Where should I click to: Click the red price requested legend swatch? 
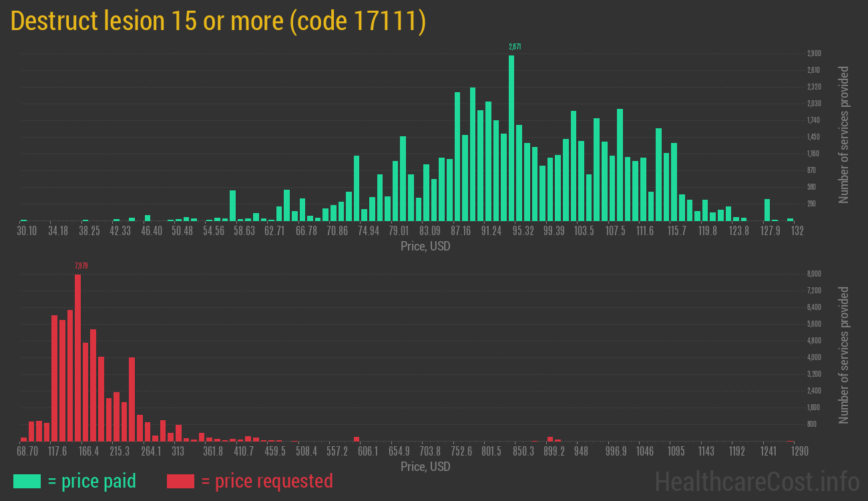point(180,481)
